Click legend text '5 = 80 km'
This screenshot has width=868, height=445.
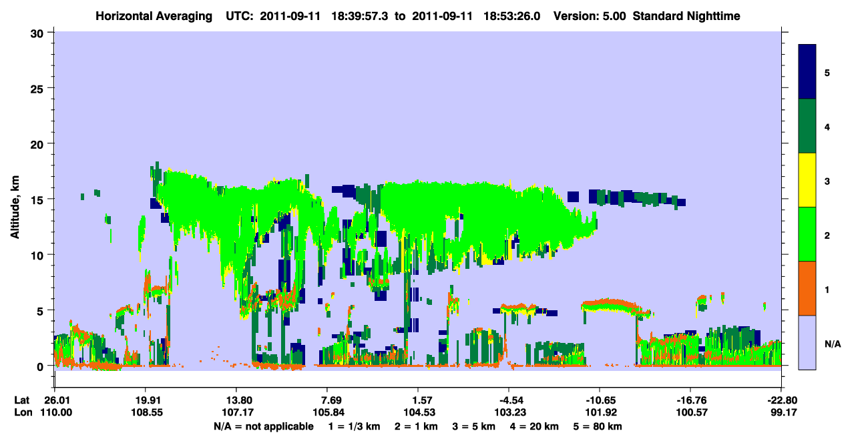pos(597,426)
